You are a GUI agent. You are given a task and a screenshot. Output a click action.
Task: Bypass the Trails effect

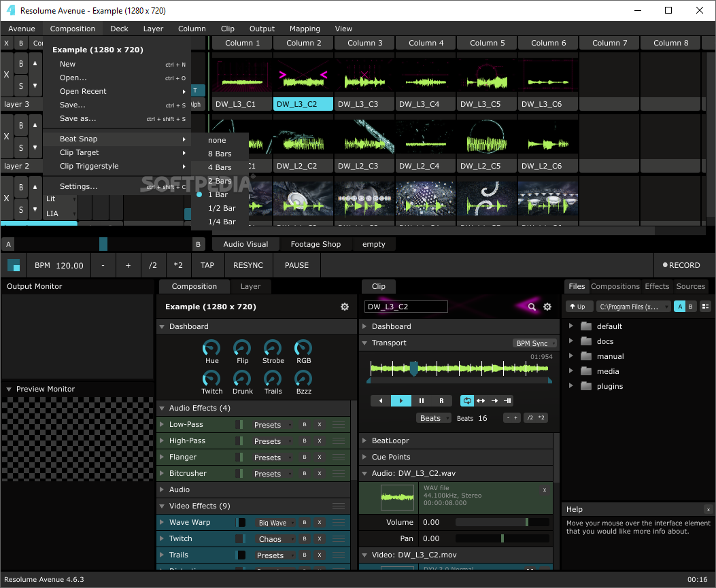305,555
